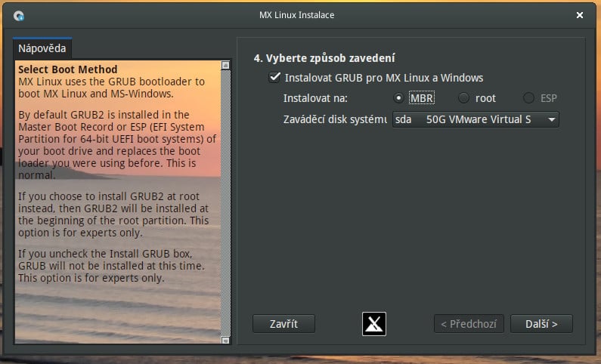
Task: Choose the ESP install location option
Action: pos(528,98)
